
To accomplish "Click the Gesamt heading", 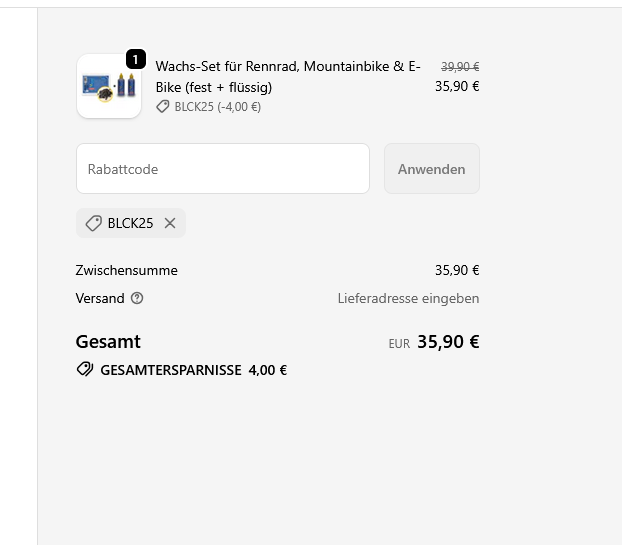I will [108, 341].
